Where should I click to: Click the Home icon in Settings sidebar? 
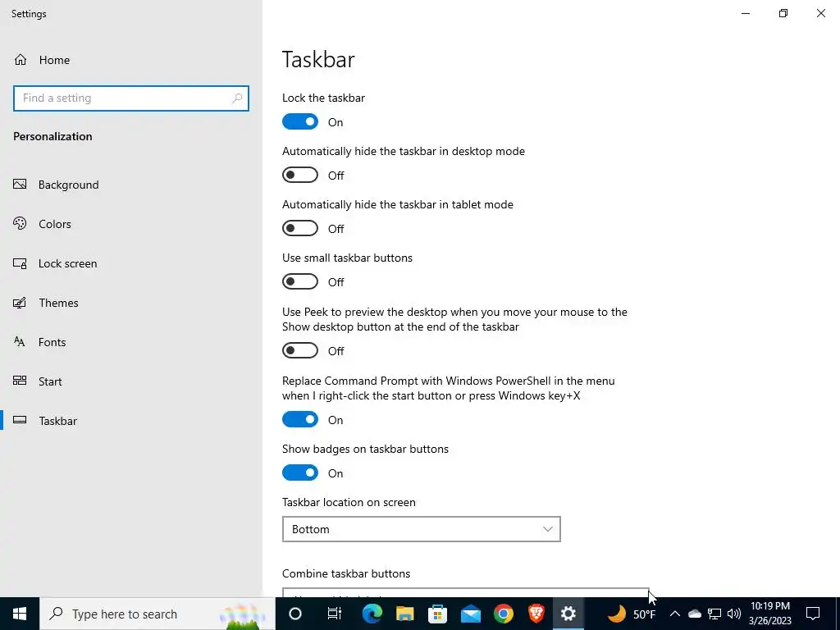[21, 59]
